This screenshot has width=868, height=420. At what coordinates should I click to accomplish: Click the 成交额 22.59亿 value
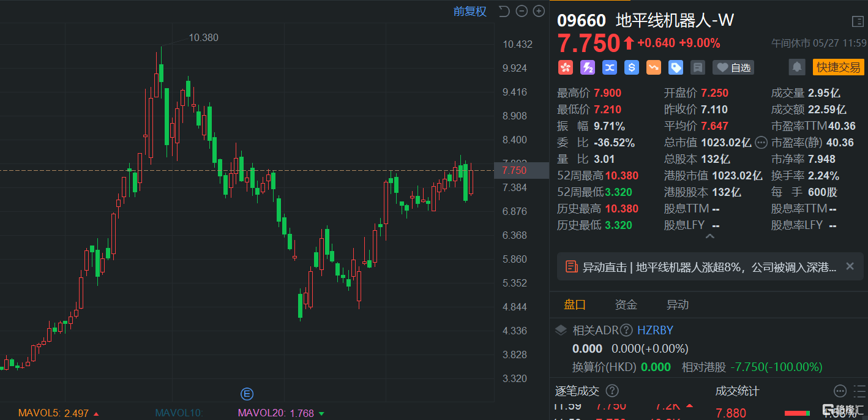(827, 110)
